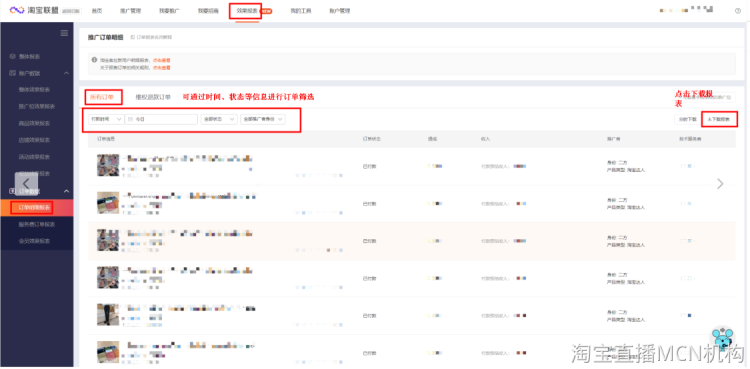Click the date field showing 今日

point(161,119)
